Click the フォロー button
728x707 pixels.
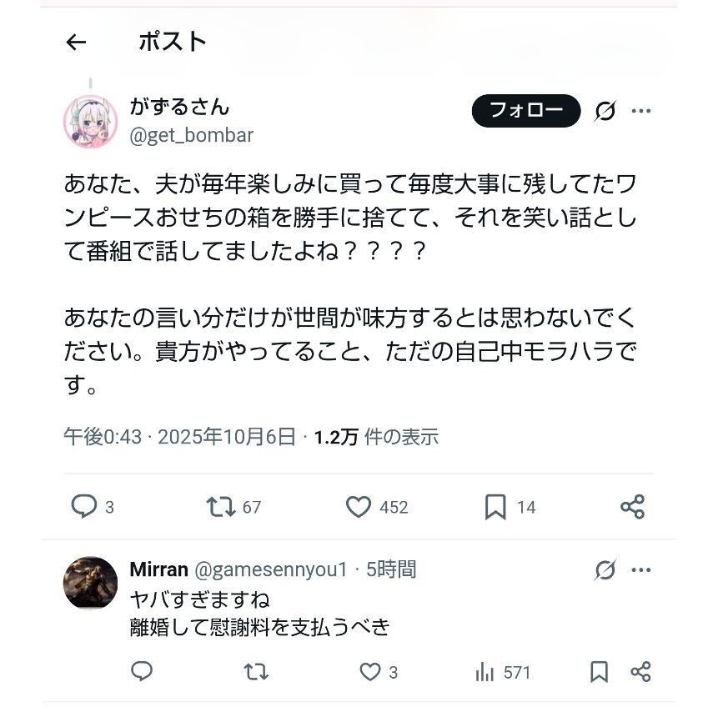point(525,110)
